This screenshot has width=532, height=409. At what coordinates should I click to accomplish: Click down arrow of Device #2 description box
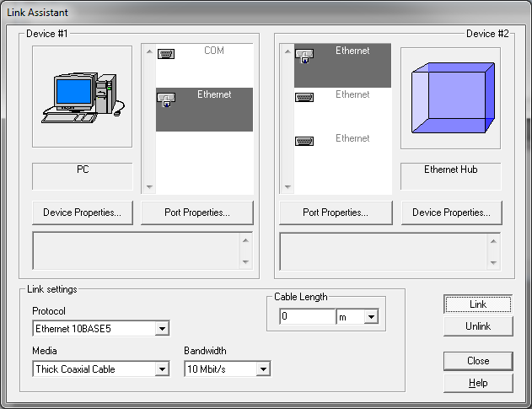[x=493, y=262]
